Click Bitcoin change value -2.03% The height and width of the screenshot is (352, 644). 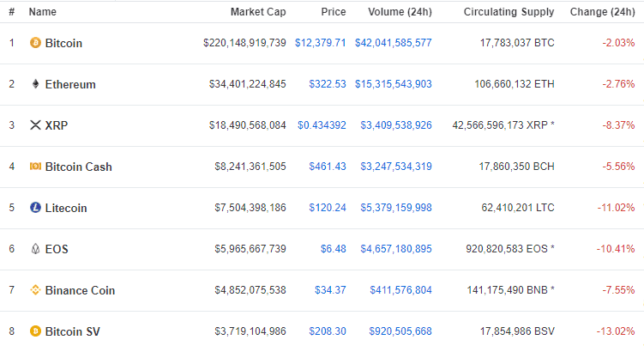(x=618, y=43)
